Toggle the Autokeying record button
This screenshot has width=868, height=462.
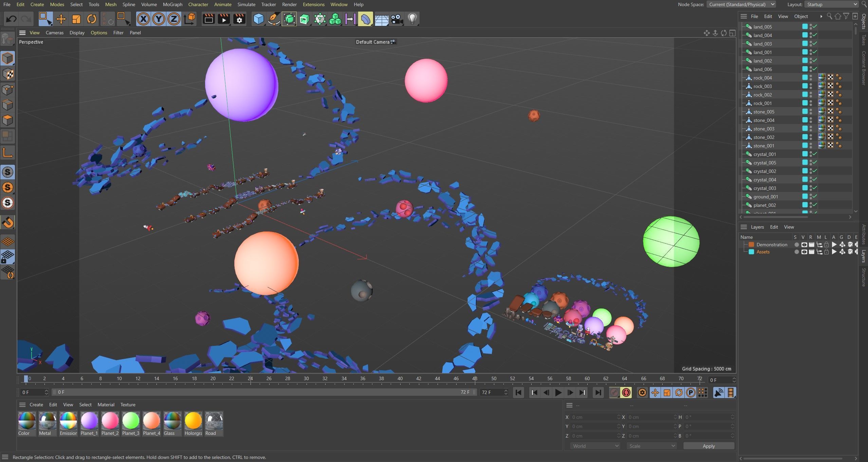626,393
